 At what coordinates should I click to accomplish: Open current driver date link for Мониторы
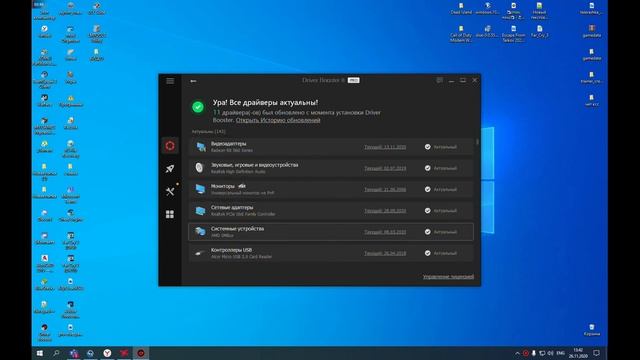pos(385,189)
